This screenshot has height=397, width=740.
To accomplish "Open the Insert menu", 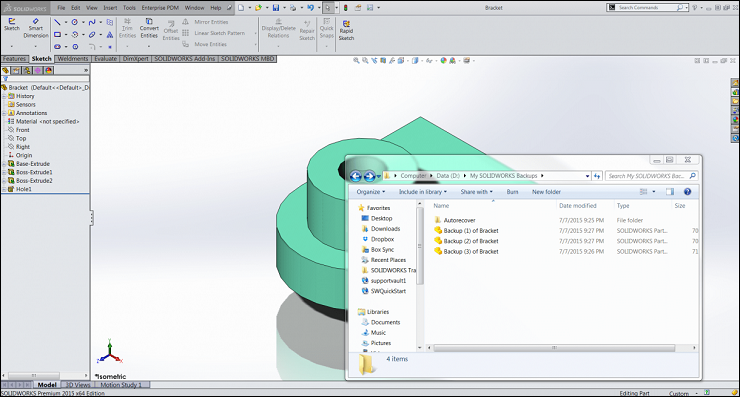I will pos(110,8).
